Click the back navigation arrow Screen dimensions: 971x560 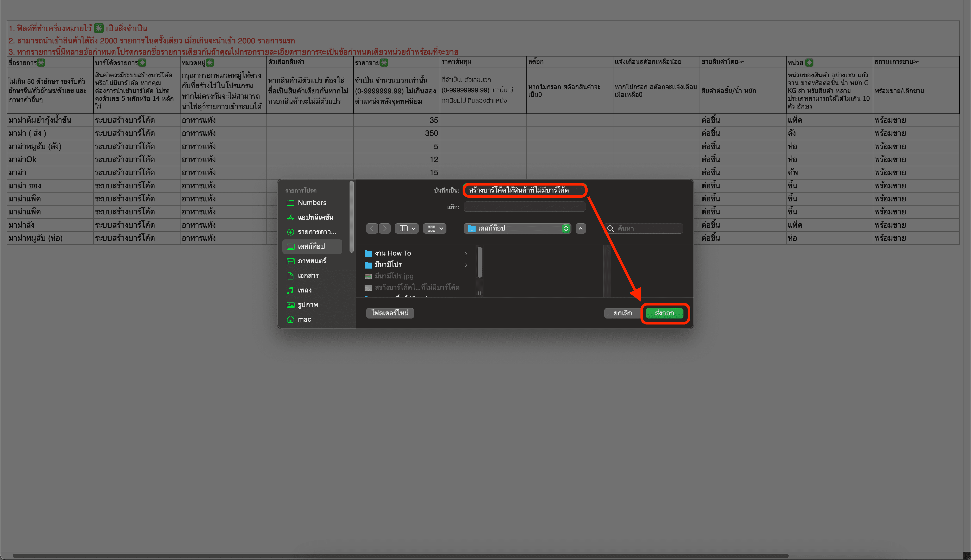tap(372, 228)
